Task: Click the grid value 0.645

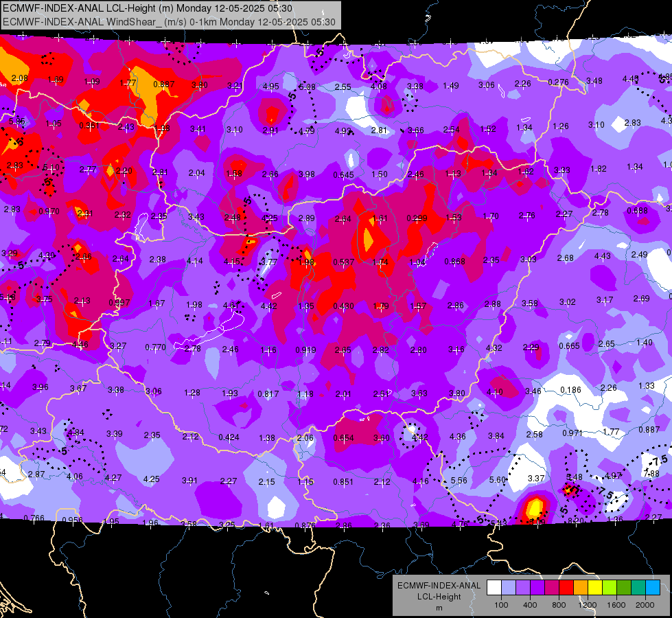Action: point(344,175)
